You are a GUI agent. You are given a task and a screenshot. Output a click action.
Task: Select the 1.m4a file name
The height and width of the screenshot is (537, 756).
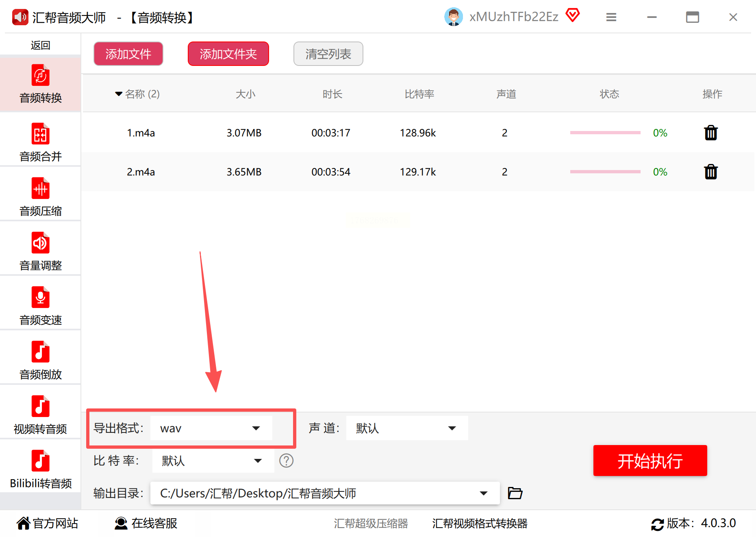click(141, 133)
